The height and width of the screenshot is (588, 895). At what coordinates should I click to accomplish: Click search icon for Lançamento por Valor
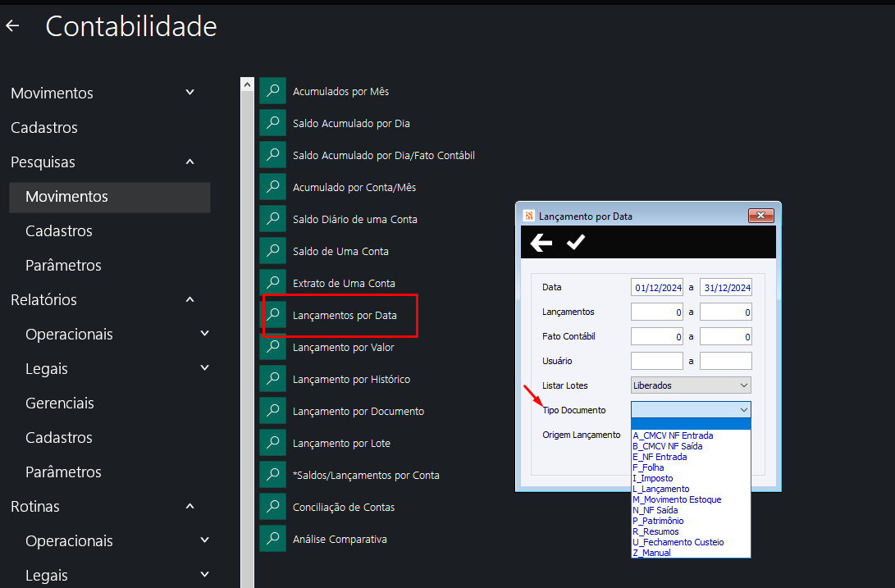(273, 347)
